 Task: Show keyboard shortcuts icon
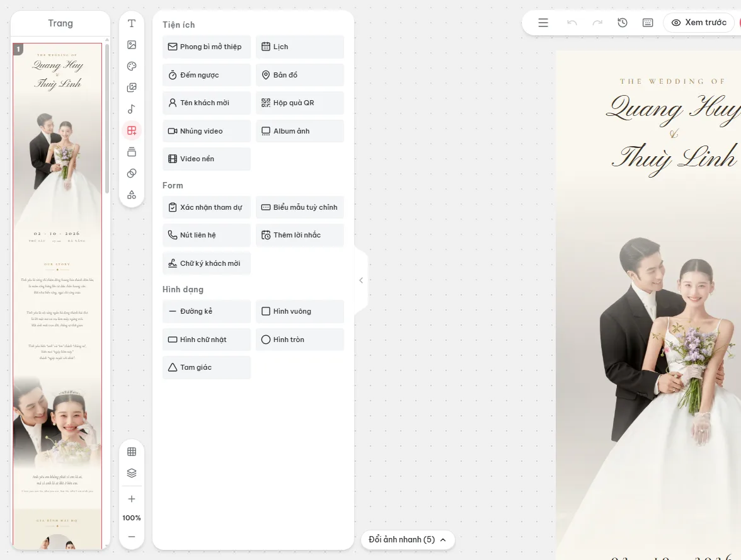648,23
